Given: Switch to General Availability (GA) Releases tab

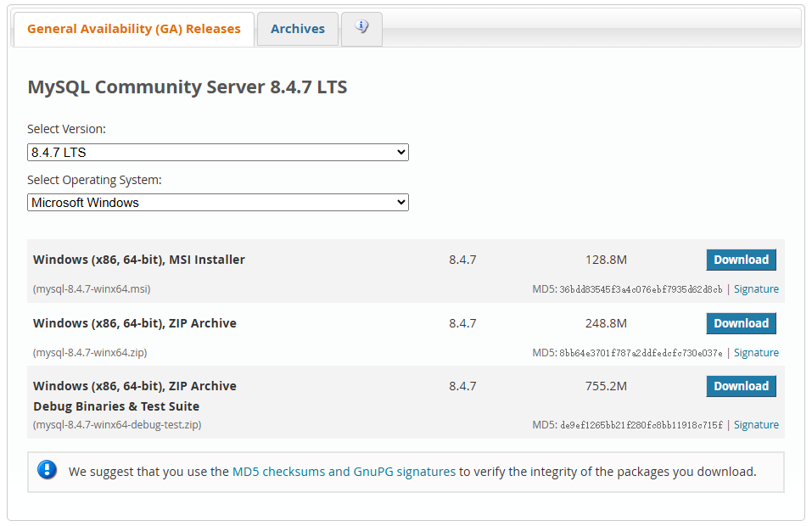Looking at the screenshot, I should pyautogui.click(x=134, y=29).
